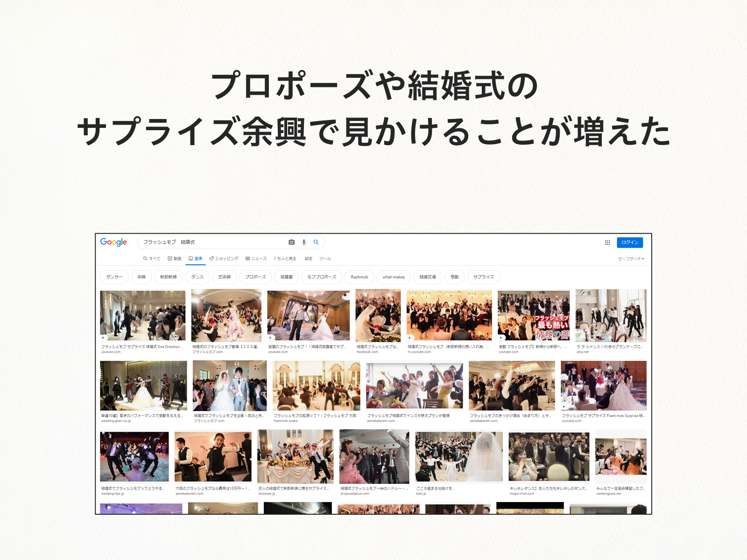The image size is (747, 560).
Task: Click the ログイン sign-in button
Action: [630, 242]
